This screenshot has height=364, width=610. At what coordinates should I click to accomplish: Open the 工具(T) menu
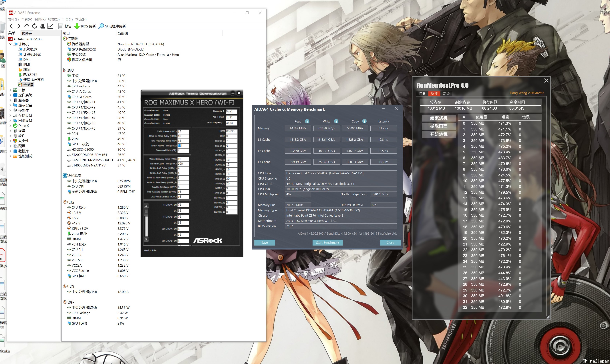tap(67, 19)
